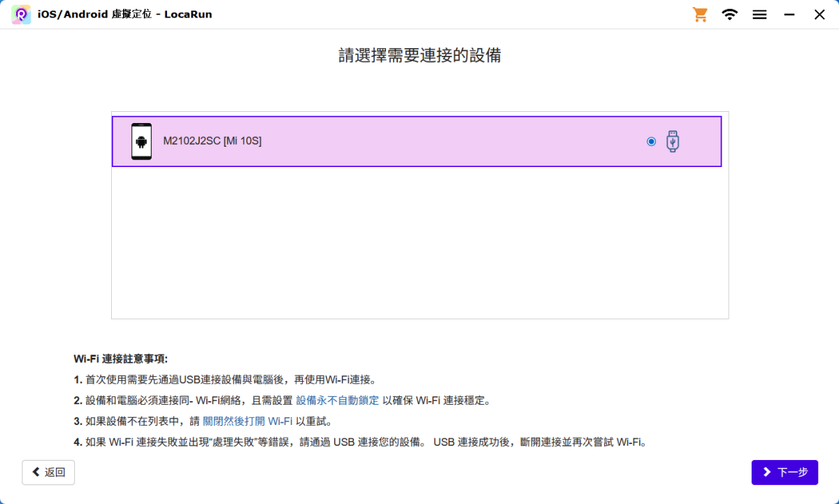The width and height of the screenshot is (839, 504).
Task: Follow the 關閉然後打開 Wi-Fi link
Action: [x=248, y=422]
